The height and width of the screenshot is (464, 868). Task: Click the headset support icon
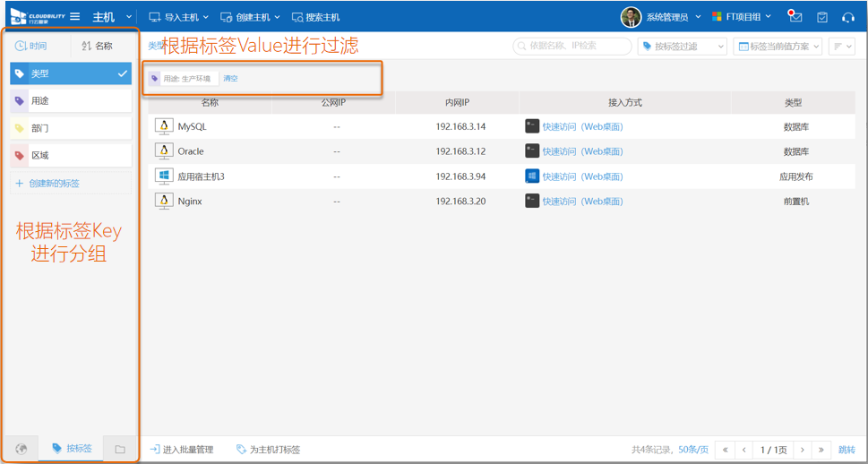point(847,17)
